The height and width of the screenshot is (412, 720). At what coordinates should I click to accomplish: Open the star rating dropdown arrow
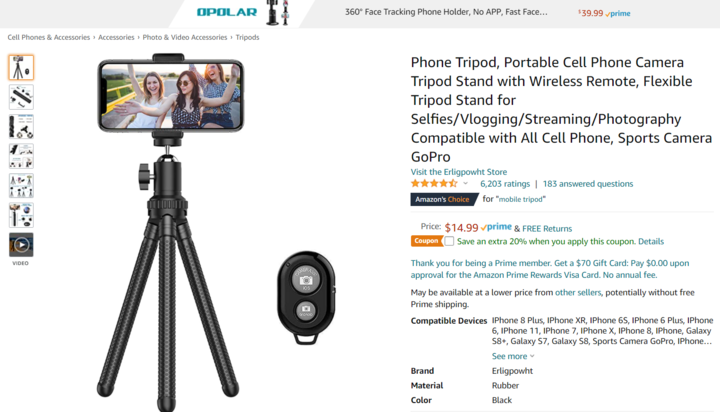click(466, 184)
